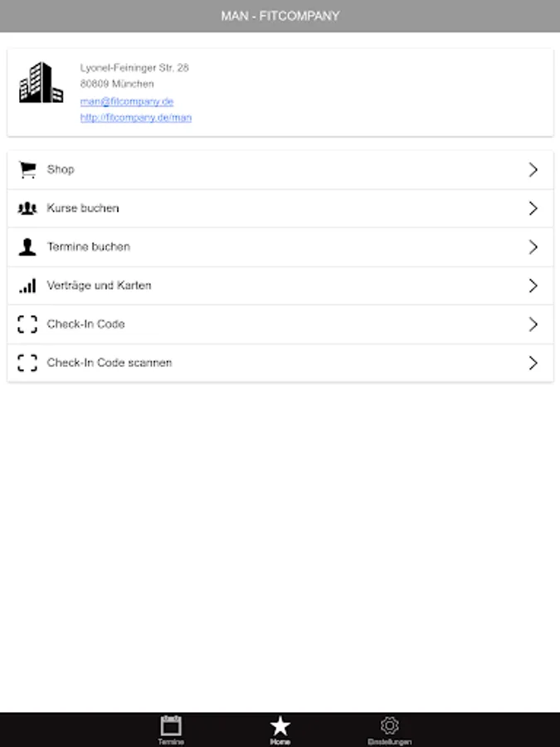Switch to the Home tab
Screen dimensions: 560x747
pyautogui.click(x=280, y=730)
